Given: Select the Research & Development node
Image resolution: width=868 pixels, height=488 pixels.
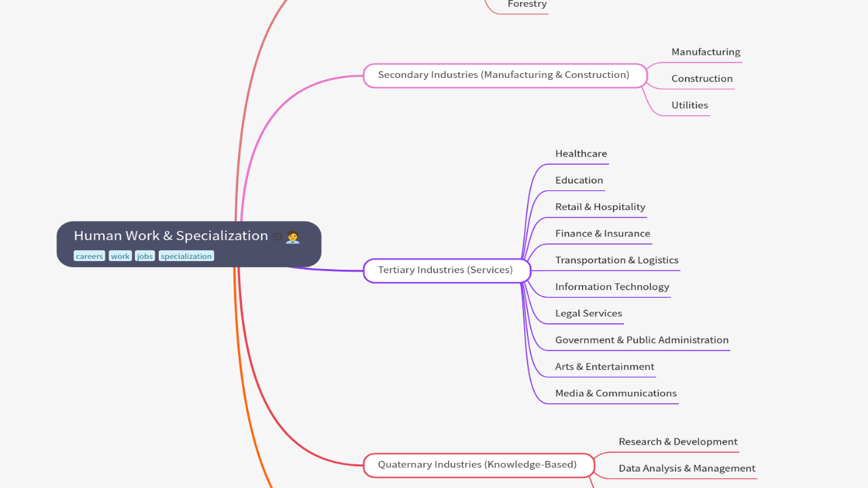Looking at the screenshot, I should pos(678,442).
